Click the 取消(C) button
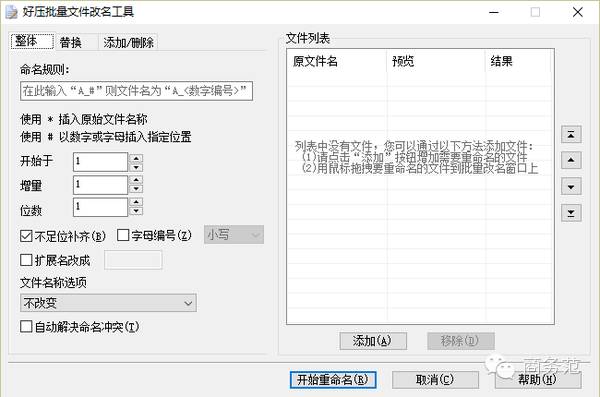 tap(435, 380)
